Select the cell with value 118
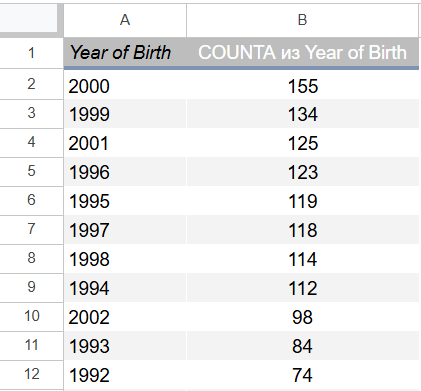This screenshot has height=391, width=421. coord(302,230)
